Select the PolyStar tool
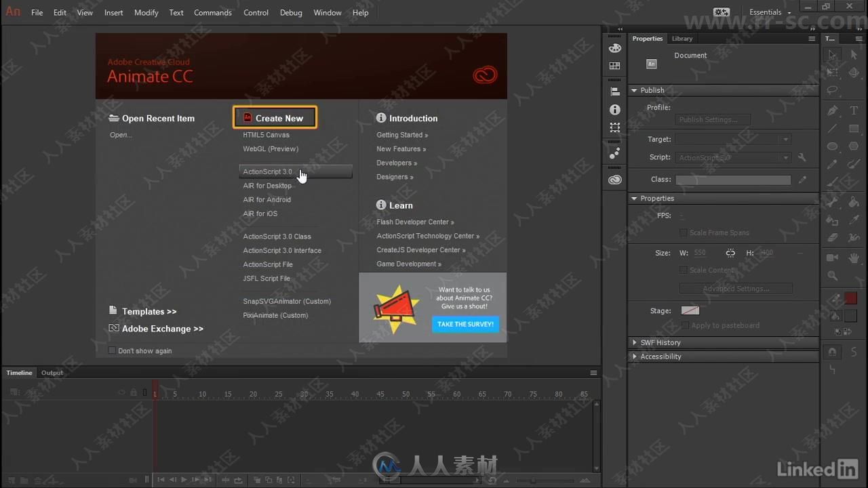Image resolution: width=868 pixels, height=488 pixels. click(854, 146)
